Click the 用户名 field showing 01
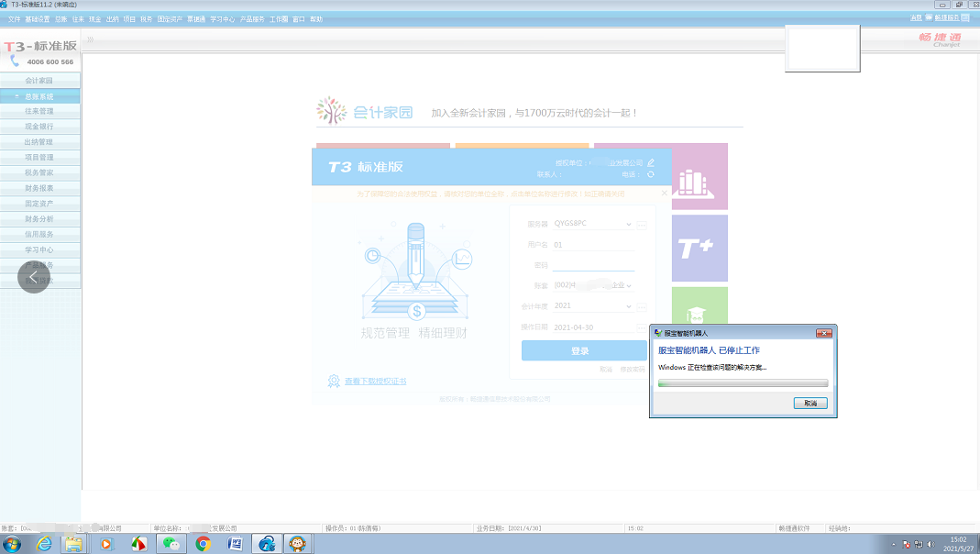 pos(593,245)
